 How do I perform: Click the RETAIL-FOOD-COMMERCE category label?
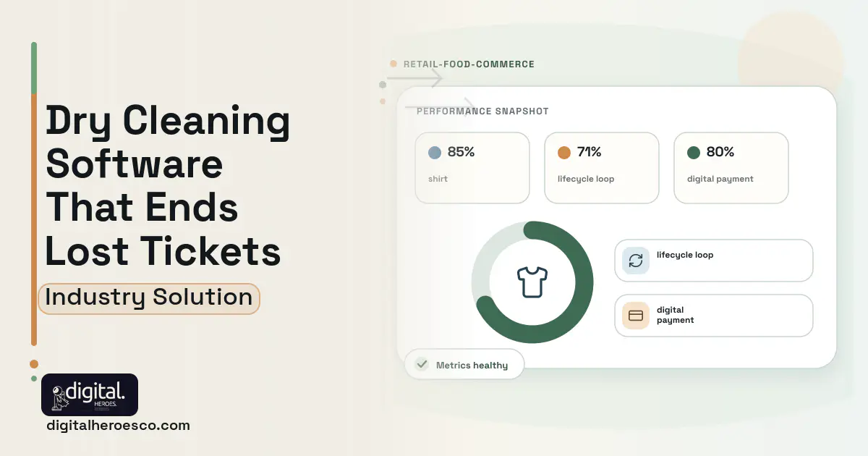pos(469,64)
